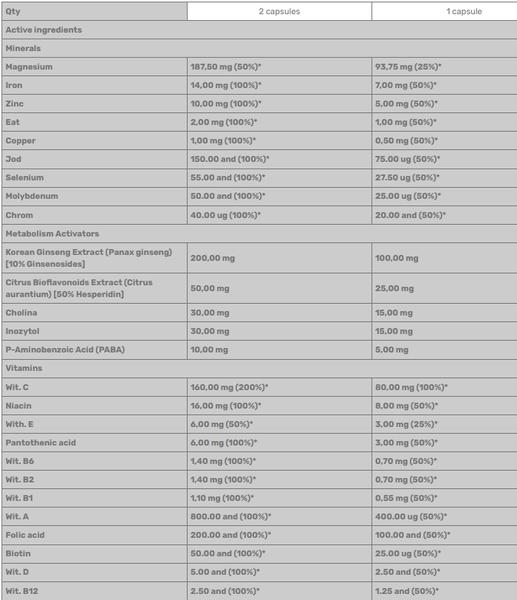Click the Minerals section header
This screenshot has width=517, height=600.
coord(259,49)
